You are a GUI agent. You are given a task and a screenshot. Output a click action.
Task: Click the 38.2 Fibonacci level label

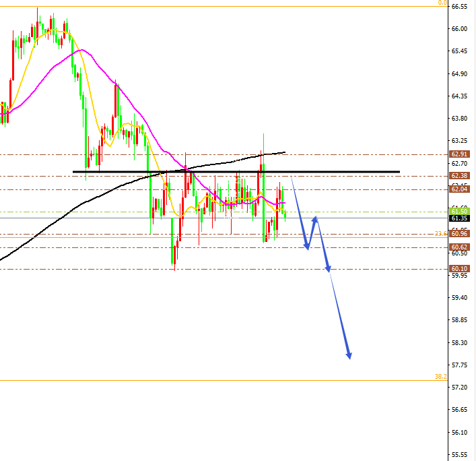(x=441, y=377)
